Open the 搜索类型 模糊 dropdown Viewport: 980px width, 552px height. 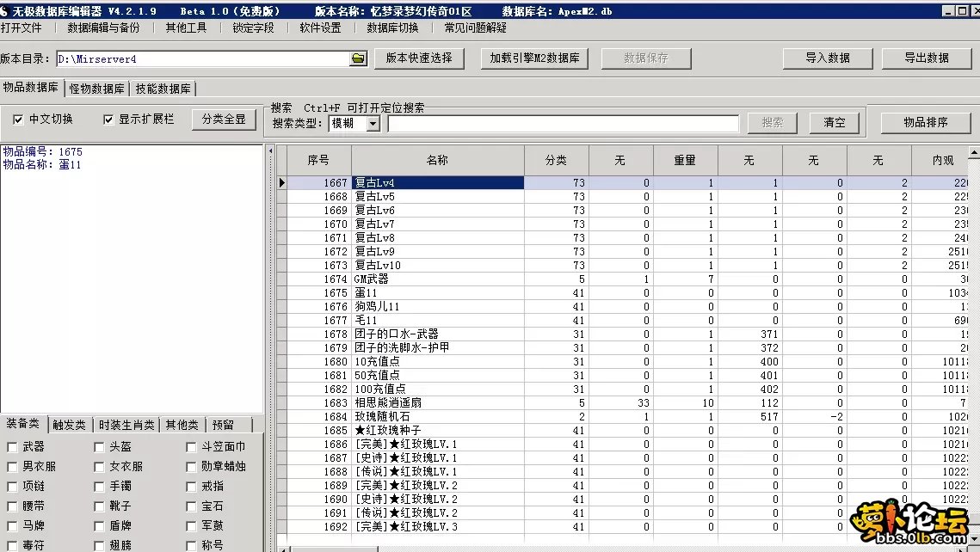pyautogui.click(x=373, y=124)
